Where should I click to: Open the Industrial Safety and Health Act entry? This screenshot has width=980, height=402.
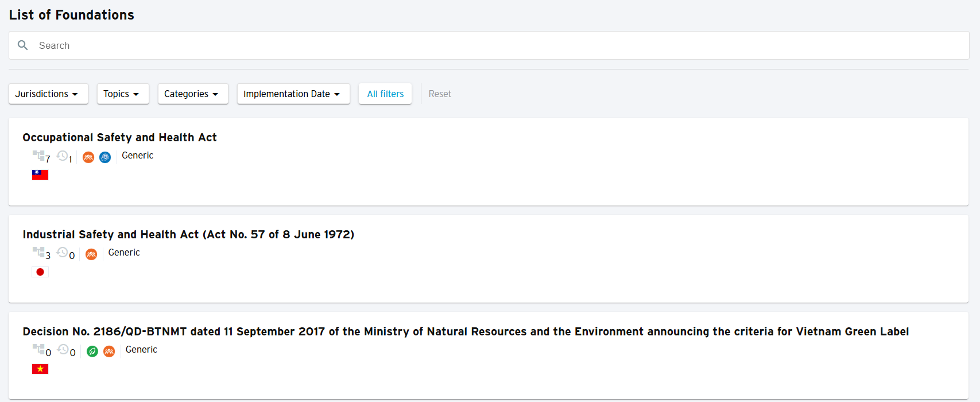(x=188, y=234)
